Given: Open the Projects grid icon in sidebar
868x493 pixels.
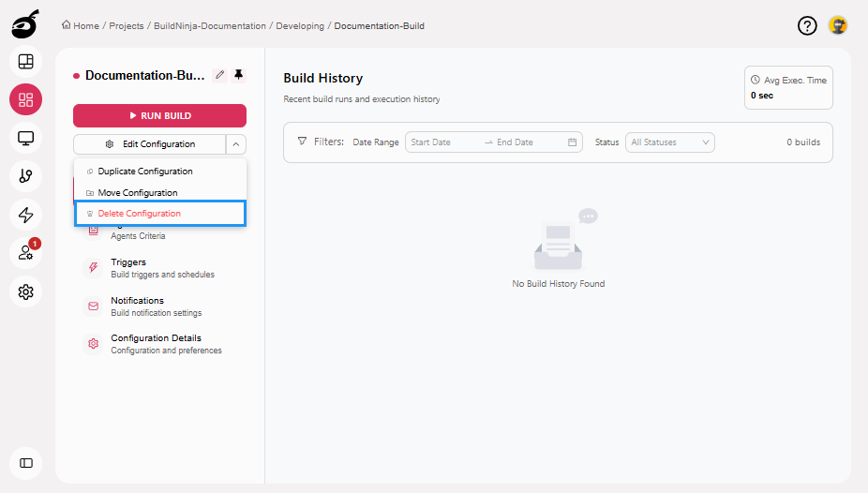Looking at the screenshot, I should 26,99.
